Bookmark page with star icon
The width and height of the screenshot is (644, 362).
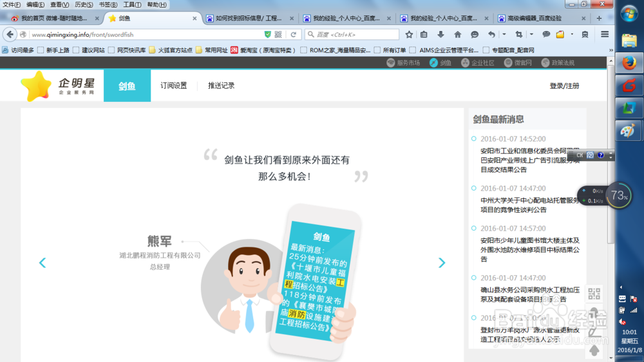(409, 35)
